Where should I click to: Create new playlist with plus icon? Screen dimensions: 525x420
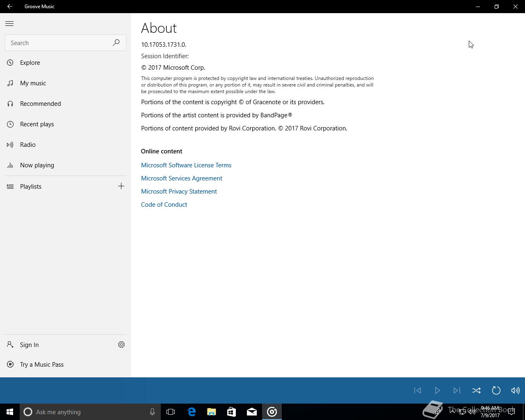(x=121, y=186)
